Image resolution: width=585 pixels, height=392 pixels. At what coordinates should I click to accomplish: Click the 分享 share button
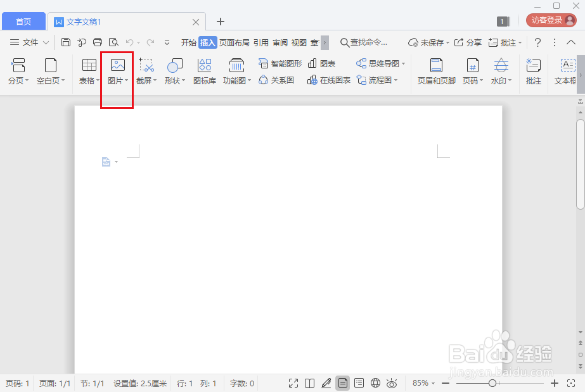(468, 42)
